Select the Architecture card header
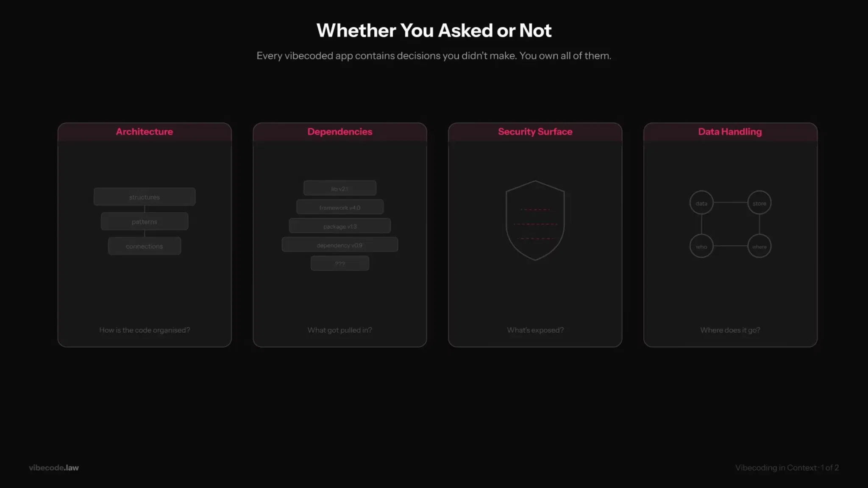Screen dimensions: 868x488 145,132
